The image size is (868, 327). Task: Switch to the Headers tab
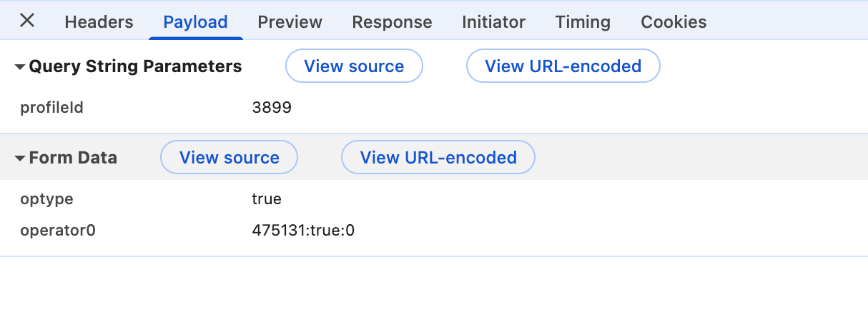(x=99, y=22)
